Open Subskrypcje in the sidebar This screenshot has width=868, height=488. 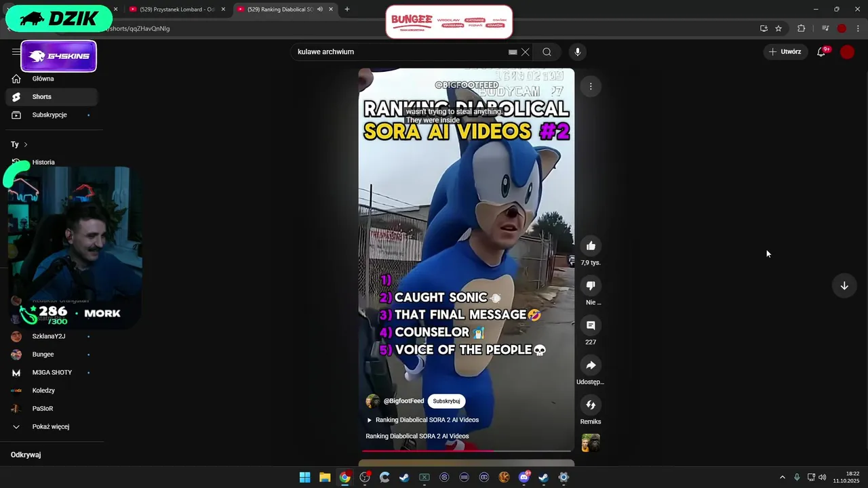(x=53, y=115)
